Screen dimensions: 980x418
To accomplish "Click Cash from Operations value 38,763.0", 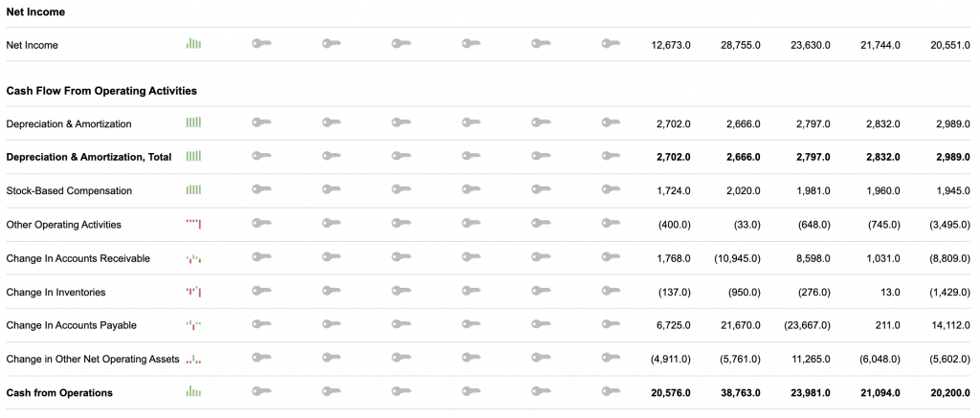I will (740, 392).
